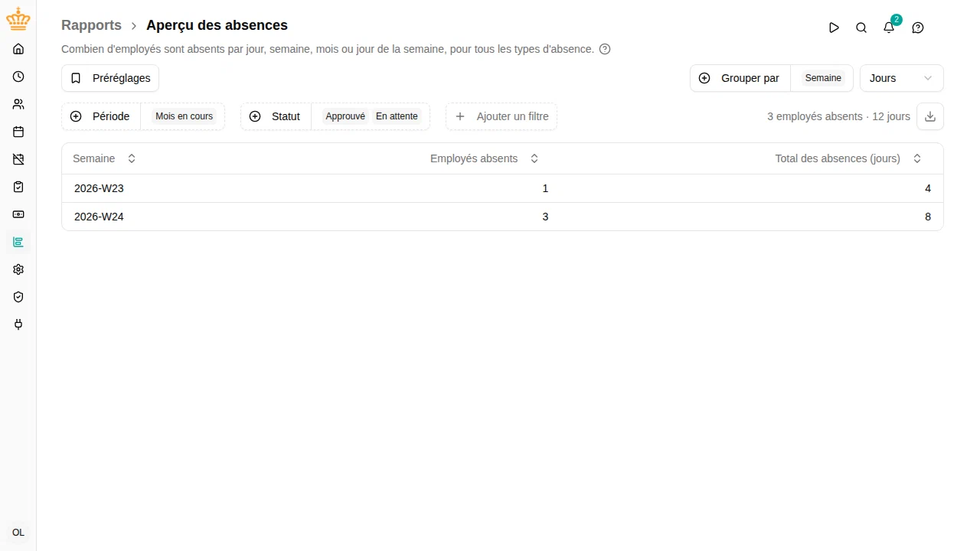Go back to Rapports in the breadcrumb
The width and height of the screenshot is (980, 551).
pyautogui.click(x=91, y=25)
